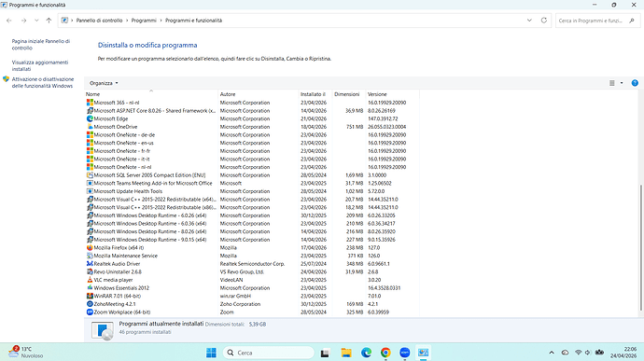Image resolution: width=644 pixels, height=361 pixels.
Task: Open recent locations dropdown arrow
Action: 36,21
